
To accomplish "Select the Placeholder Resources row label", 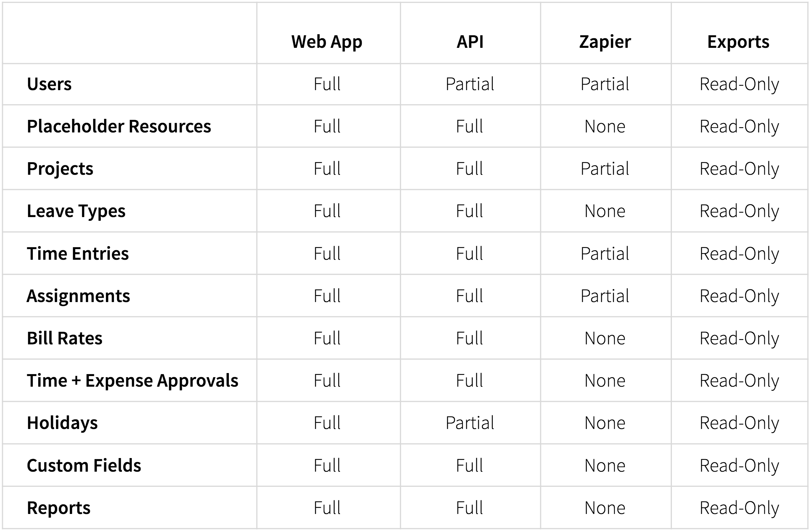I will click(x=119, y=126).
